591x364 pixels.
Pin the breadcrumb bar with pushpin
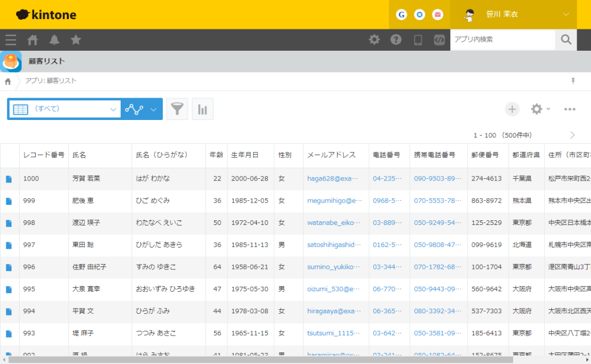tap(573, 81)
